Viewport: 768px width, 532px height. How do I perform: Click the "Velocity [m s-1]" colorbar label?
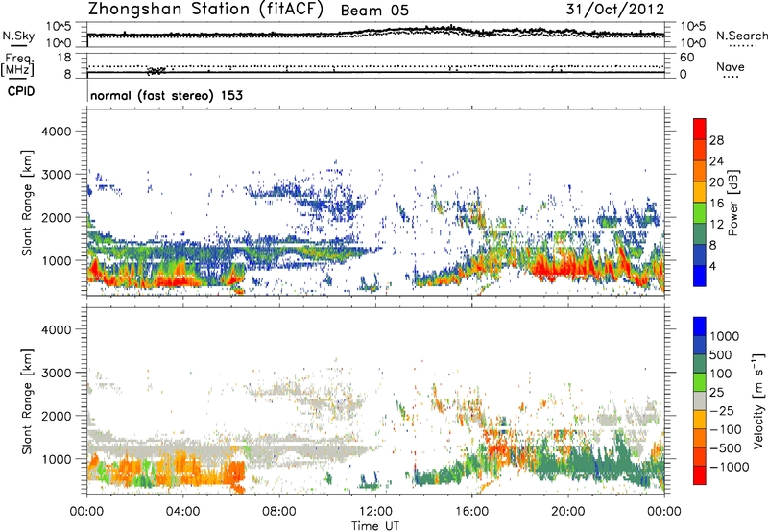758,400
